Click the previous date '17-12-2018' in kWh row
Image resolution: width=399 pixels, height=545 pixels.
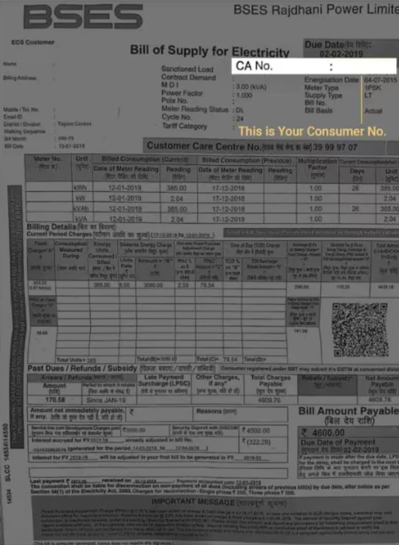click(228, 188)
